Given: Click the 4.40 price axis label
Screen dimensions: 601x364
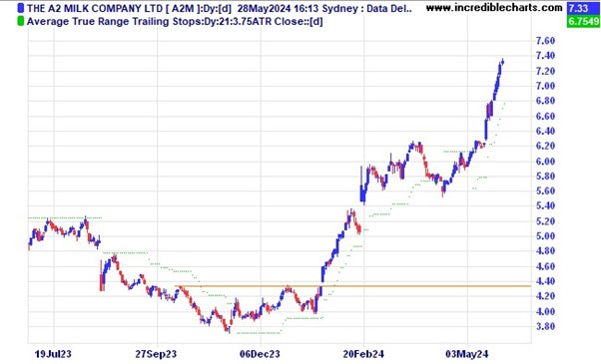Looking at the screenshot, I should click(x=545, y=281).
